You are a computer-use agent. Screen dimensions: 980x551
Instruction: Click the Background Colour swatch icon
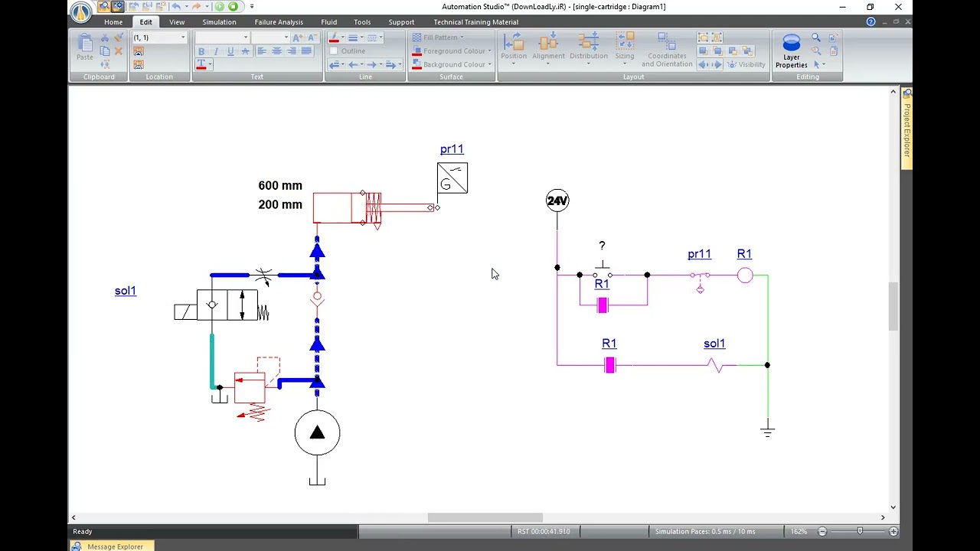tap(416, 64)
